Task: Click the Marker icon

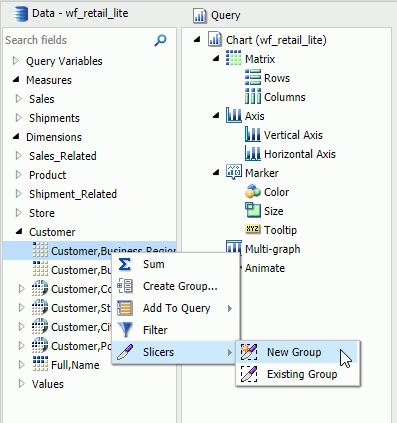Action: coord(234,172)
